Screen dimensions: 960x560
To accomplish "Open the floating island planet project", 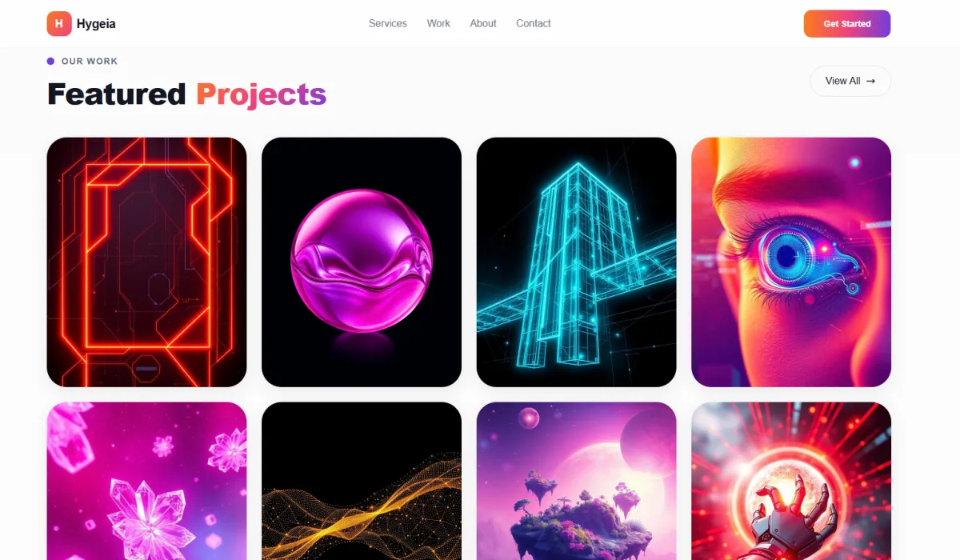I will click(577, 481).
